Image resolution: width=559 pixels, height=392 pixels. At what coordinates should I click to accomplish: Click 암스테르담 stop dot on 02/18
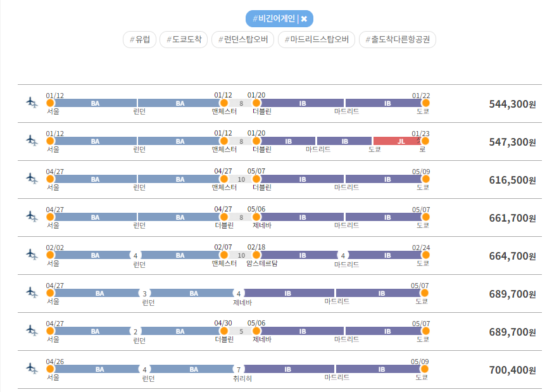point(256,255)
